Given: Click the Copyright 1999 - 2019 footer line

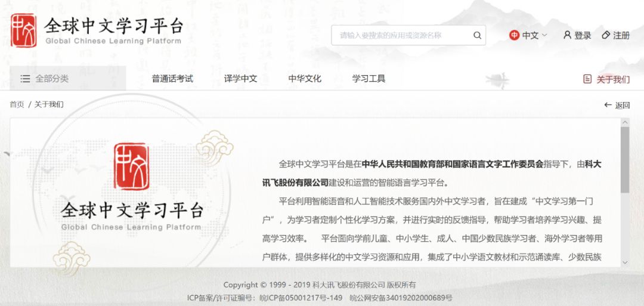Looking at the screenshot, I should pyautogui.click(x=320, y=285).
